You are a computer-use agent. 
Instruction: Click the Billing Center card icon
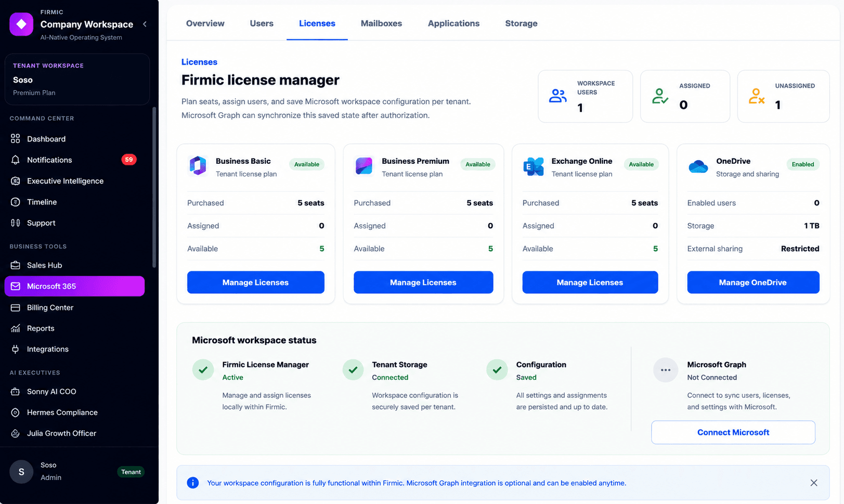pos(16,307)
